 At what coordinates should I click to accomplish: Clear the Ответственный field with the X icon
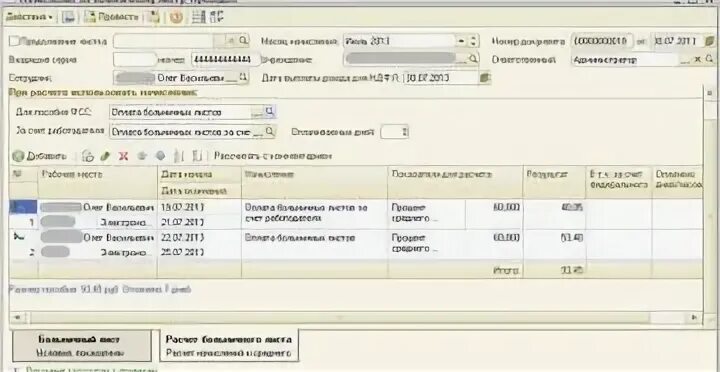[x=698, y=60]
